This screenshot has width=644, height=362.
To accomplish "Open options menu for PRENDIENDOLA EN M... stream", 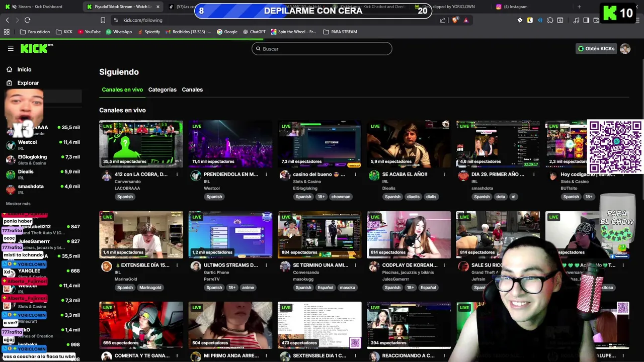I will click(266, 174).
